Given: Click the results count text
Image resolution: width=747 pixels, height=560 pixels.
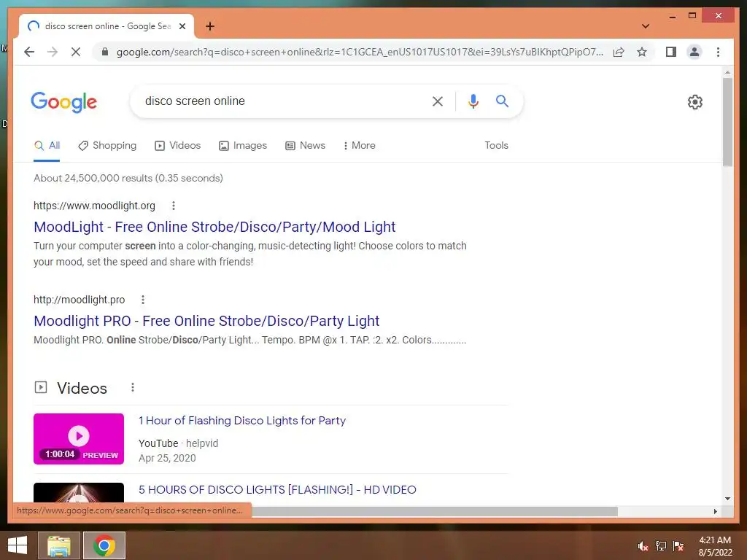Looking at the screenshot, I should [x=128, y=178].
